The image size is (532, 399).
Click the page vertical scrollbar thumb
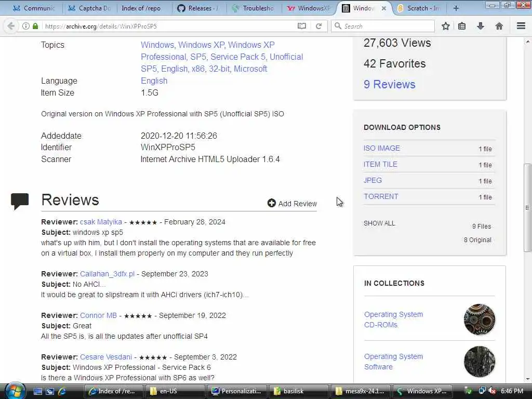pos(527,208)
